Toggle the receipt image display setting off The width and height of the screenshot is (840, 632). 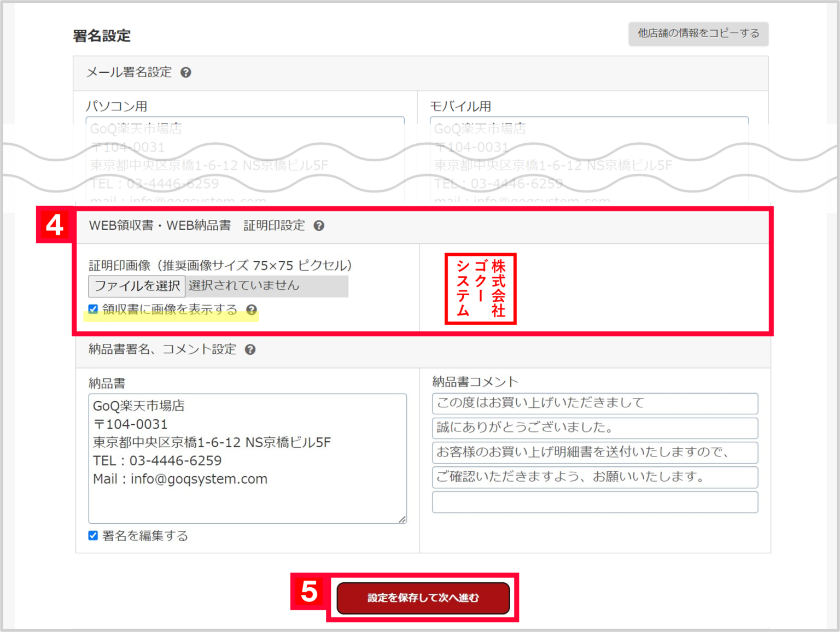click(93, 309)
